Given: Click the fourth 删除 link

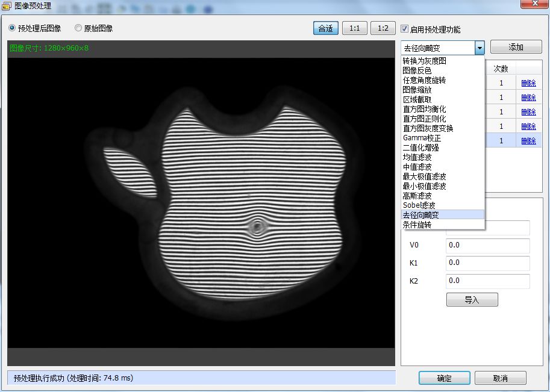Looking at the screenshot, I should point(528,126).
